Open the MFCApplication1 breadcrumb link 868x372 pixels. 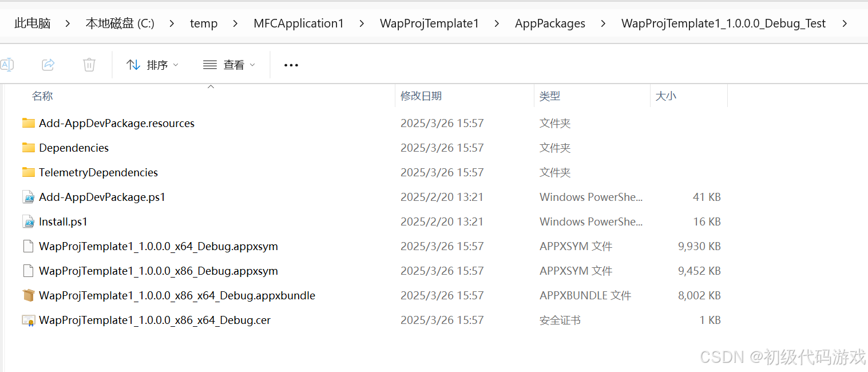click(x=298, y=23)
